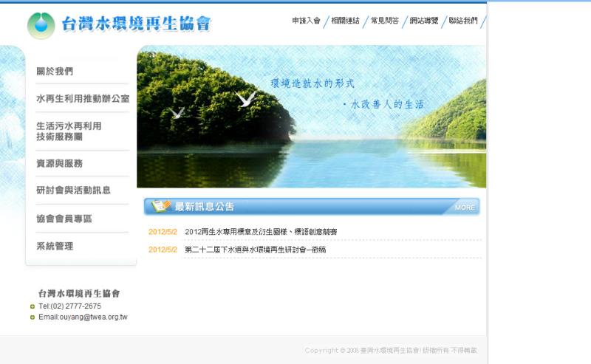Click the lake landscape banner image

[x=311, y=117]
